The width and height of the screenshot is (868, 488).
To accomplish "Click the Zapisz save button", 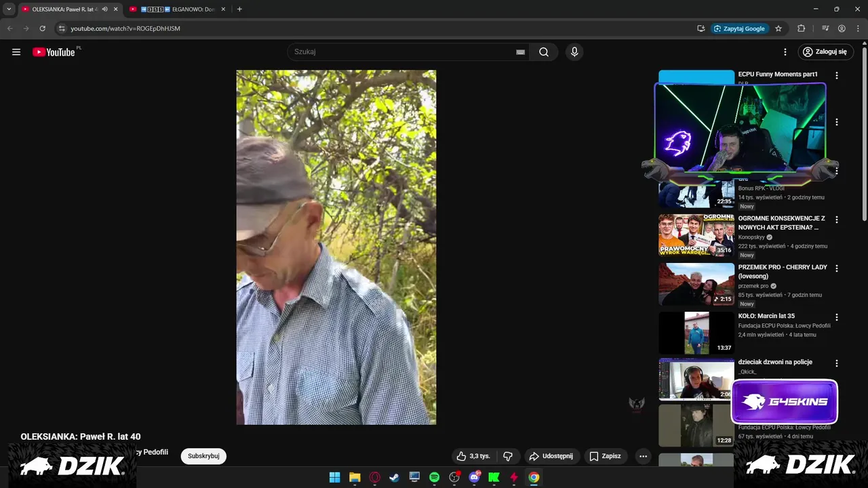I will click(605, 456).
